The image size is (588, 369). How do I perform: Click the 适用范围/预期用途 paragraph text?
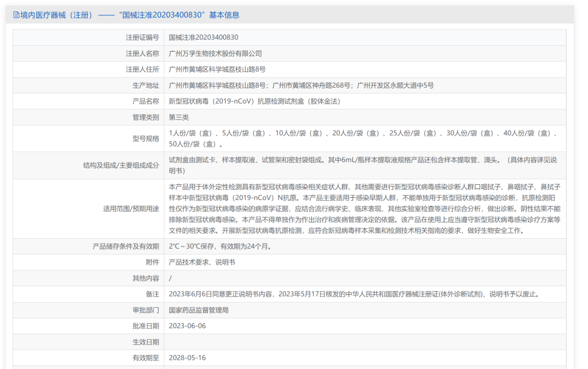click(x=364, y=209)
